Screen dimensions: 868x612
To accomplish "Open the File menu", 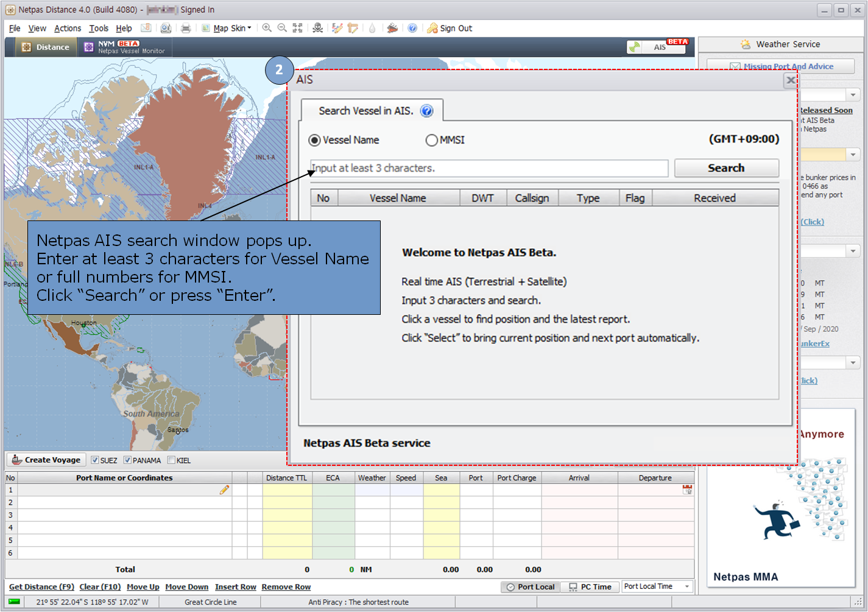I will tap(15, 28).
